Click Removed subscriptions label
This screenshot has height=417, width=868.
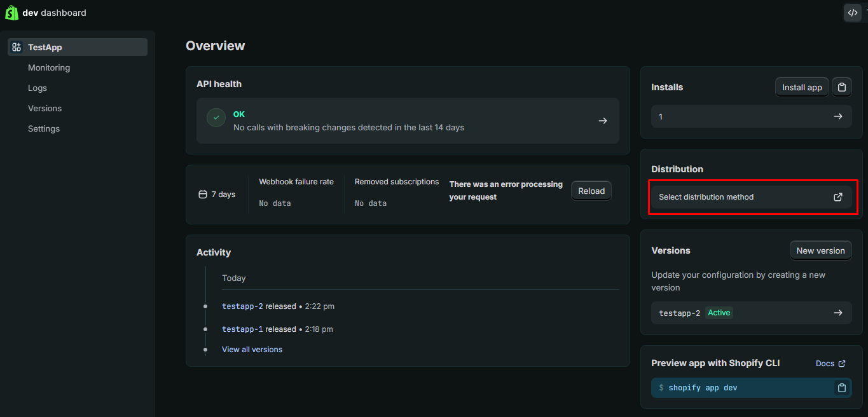coord(397,182)
